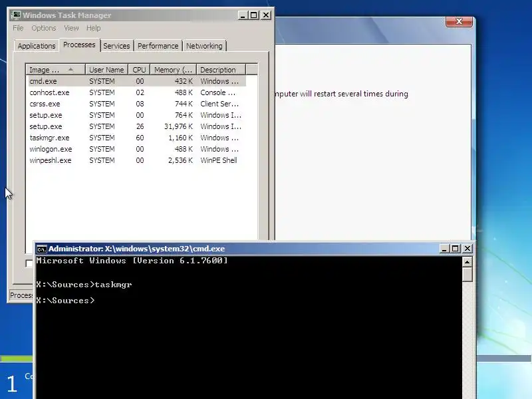Select setup.exe using 764 K memory
Viewport: 532px width, 399px height.
point(137,115)
